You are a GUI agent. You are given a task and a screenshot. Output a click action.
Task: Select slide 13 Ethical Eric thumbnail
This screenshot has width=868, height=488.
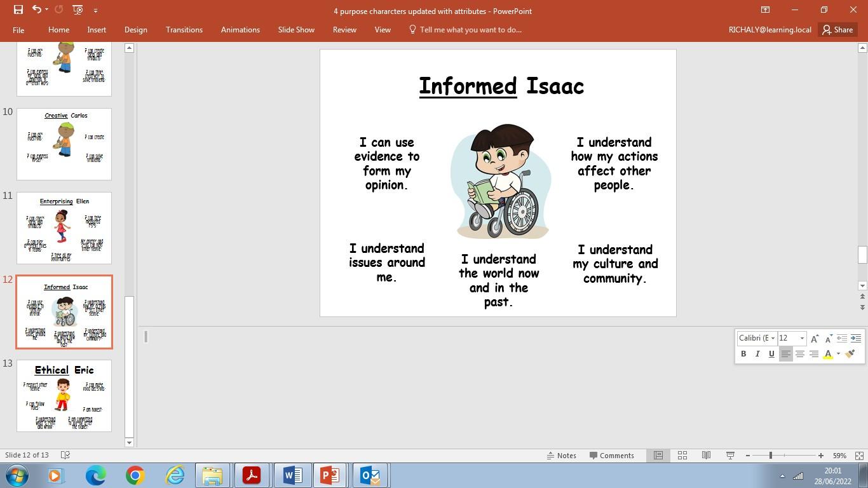[x=64, y=396]
